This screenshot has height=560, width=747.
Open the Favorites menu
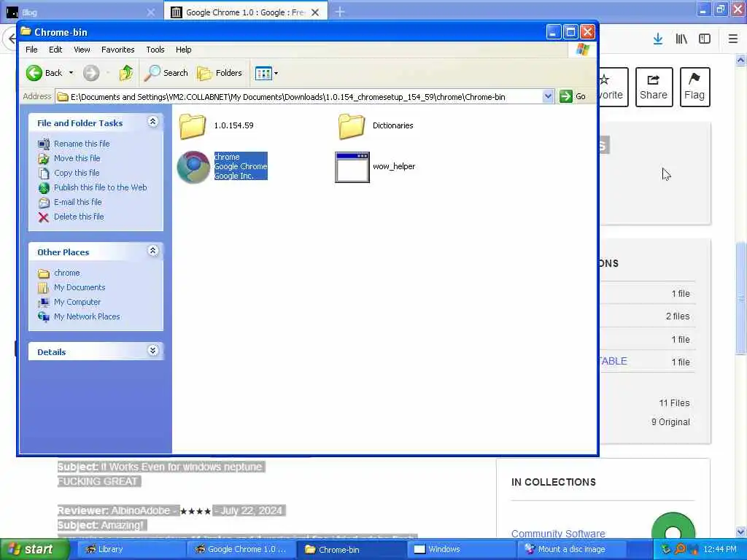point(117,50)
